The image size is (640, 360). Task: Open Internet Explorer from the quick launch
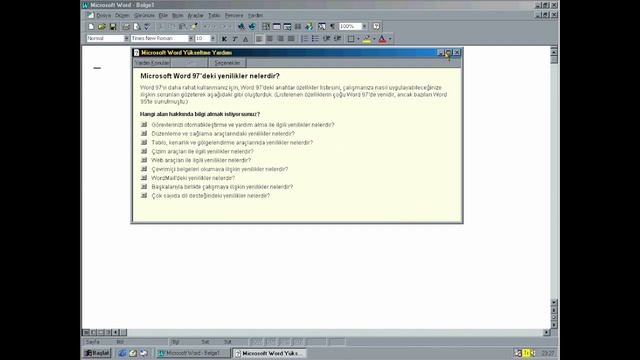click(x=122, y=353)
